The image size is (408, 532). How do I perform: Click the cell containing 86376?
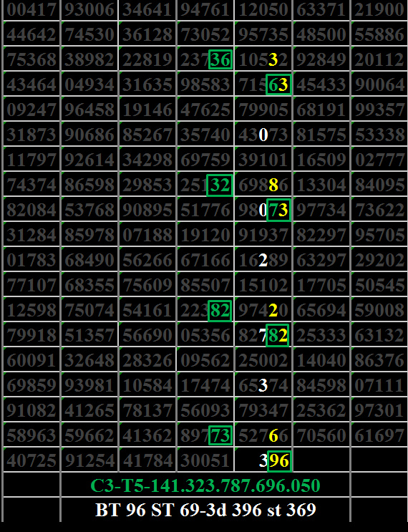coord(379,360)
